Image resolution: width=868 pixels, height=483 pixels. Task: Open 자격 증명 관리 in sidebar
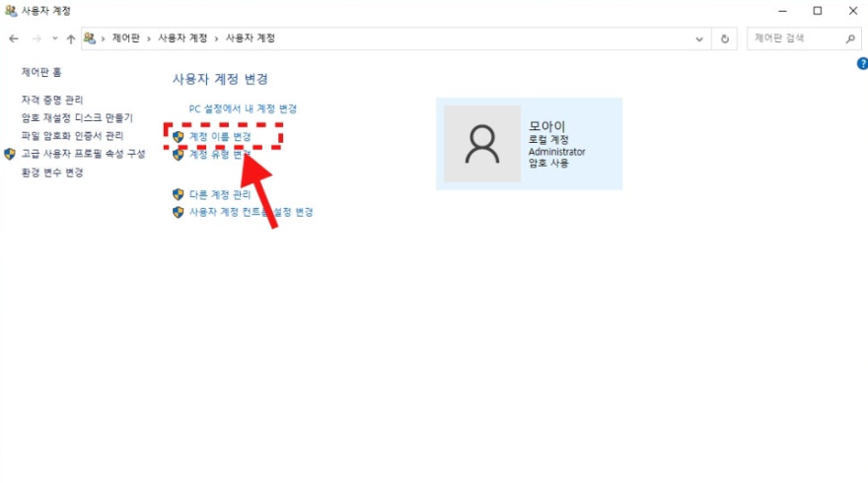(52, 100)
